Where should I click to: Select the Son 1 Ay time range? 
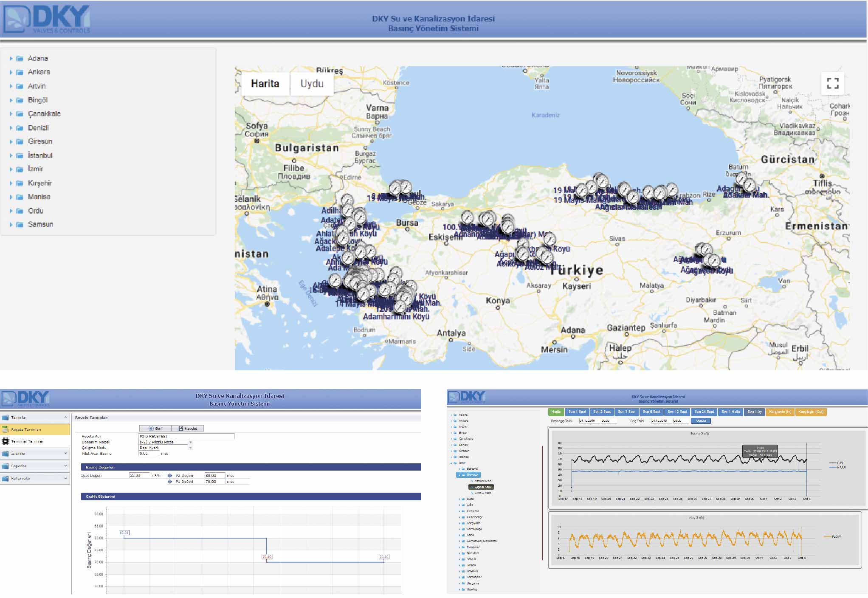click(x=755, y=412)
